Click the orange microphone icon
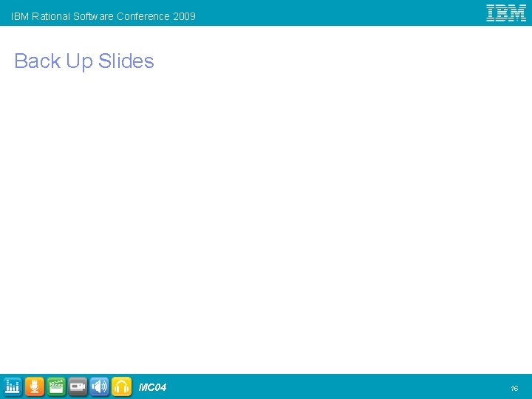The width and height of the screenshot is (532, 399). click(34, 386)
